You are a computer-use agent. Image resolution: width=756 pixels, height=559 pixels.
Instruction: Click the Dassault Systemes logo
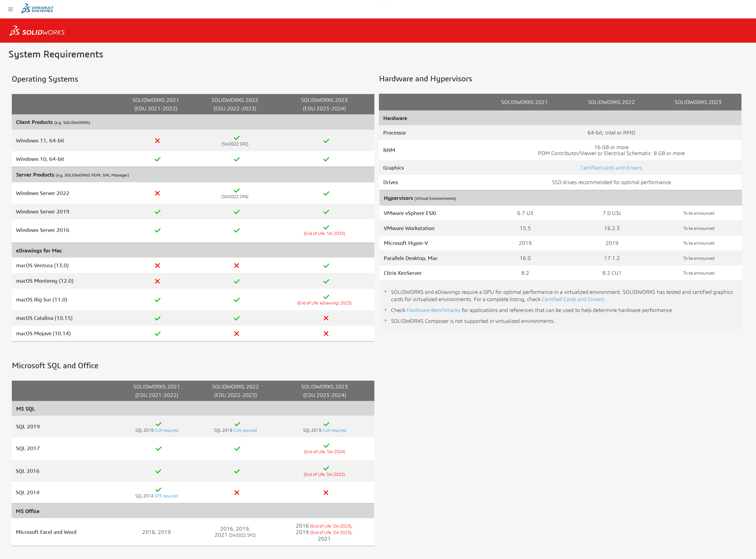click(x=37, y=8)
